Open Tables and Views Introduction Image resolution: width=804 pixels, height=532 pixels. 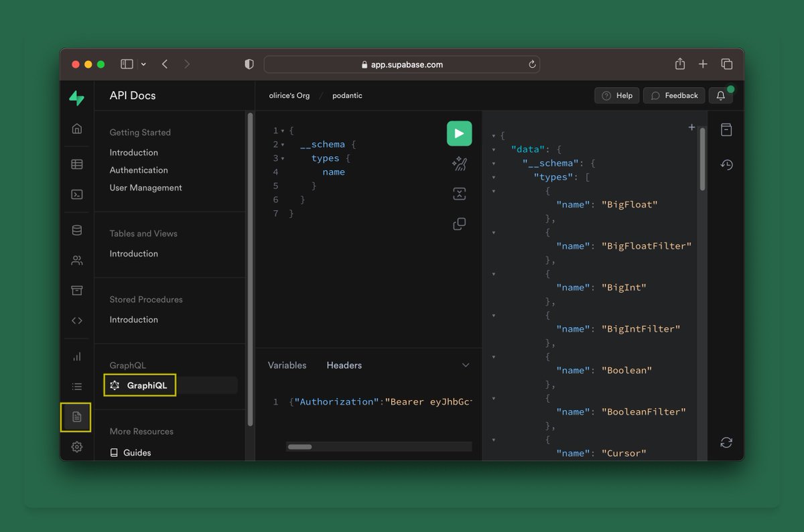(134, 254)
